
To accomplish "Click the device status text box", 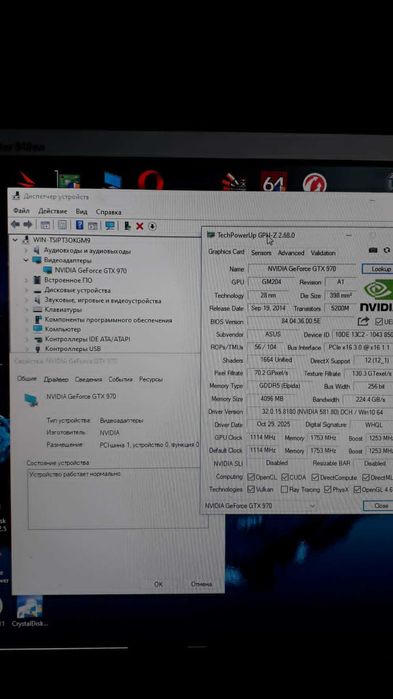I will [x=118, y=499].
